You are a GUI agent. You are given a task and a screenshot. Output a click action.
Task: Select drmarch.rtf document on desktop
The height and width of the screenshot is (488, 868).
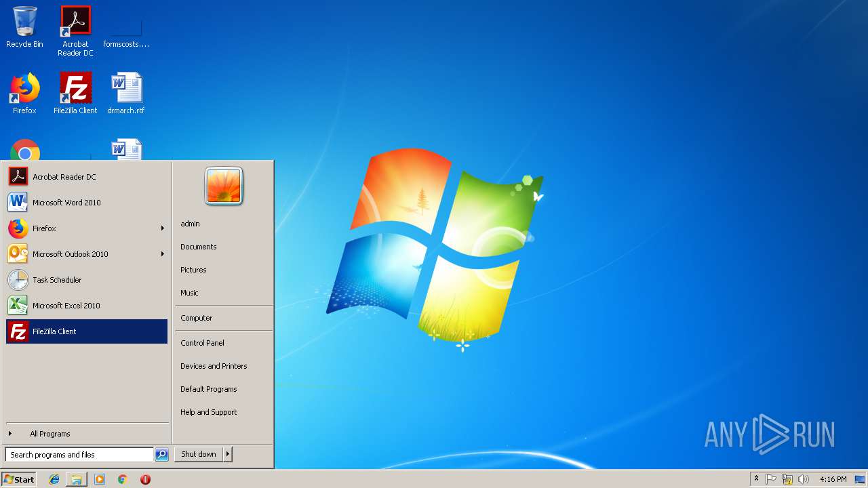click(126, 94)
